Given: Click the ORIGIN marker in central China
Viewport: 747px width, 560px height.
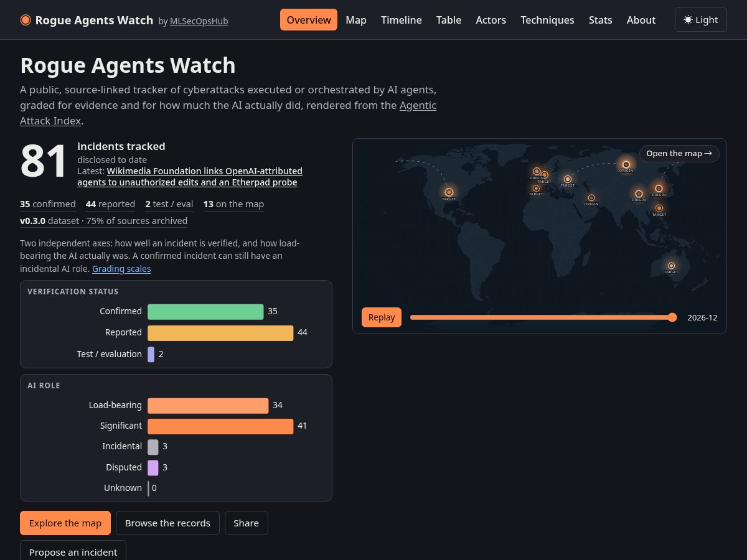Looking at the screenshot, I should point(639,194).
